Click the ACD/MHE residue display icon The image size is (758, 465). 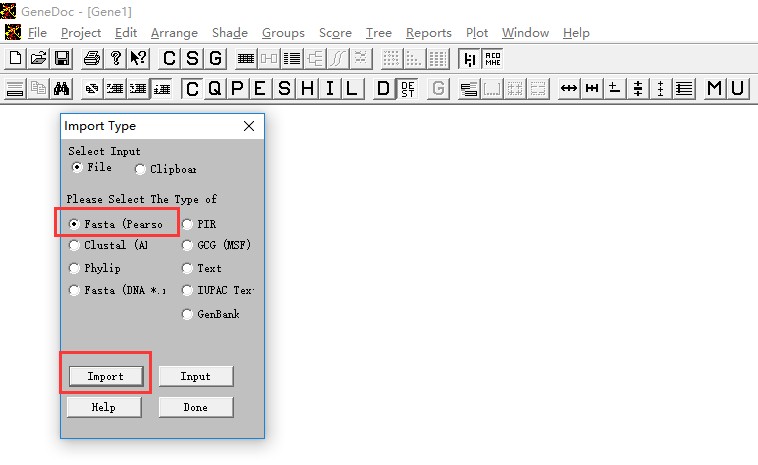493,59
